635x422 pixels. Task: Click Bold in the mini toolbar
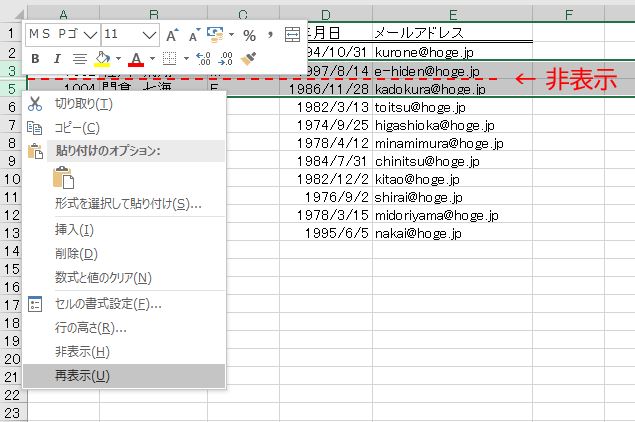tap(35, 59)
